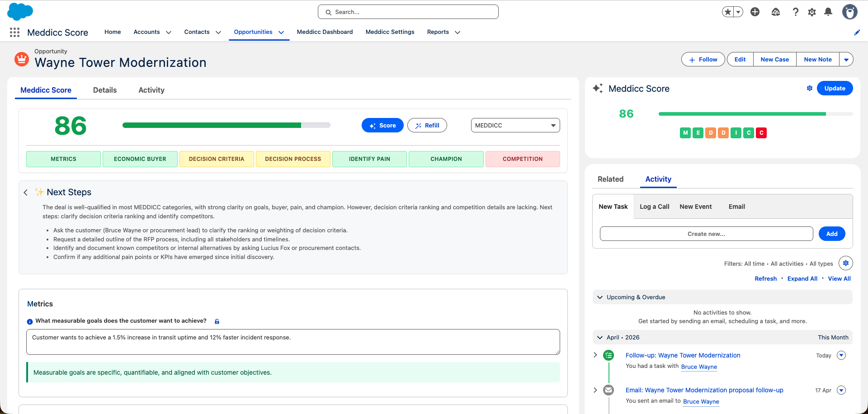Open Meddicc Settings nav item
This screenshot has height=414, width=868.
click(390, 32)
